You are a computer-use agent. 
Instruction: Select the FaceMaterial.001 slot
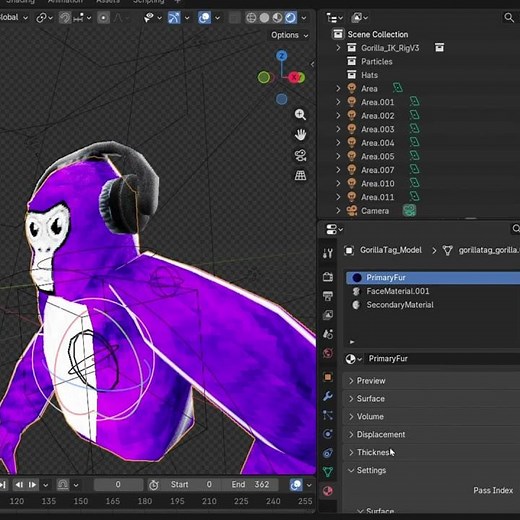(433, 291)
